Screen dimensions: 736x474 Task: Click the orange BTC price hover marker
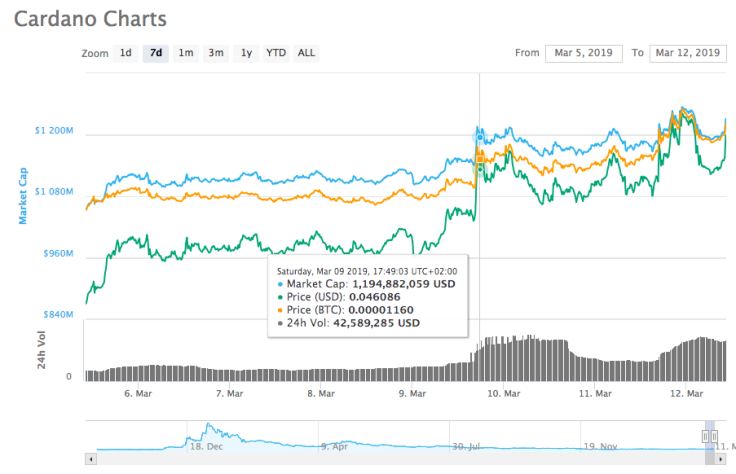pos(480,159)
